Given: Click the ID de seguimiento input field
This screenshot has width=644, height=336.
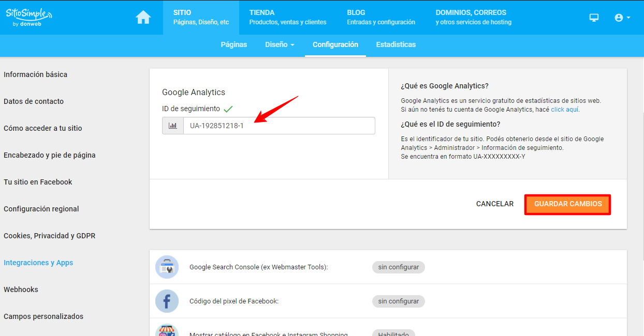Looking at the screenshot, I should click(279, 126).
